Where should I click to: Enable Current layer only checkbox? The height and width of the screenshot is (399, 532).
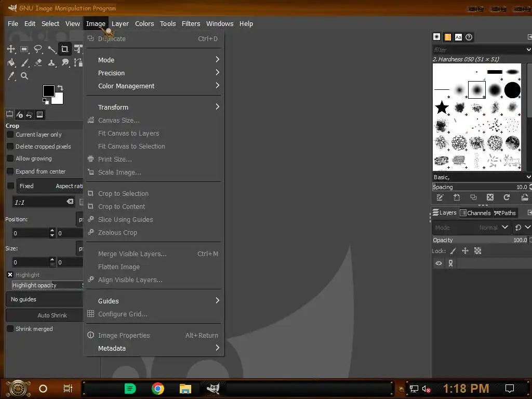[10, 135]
